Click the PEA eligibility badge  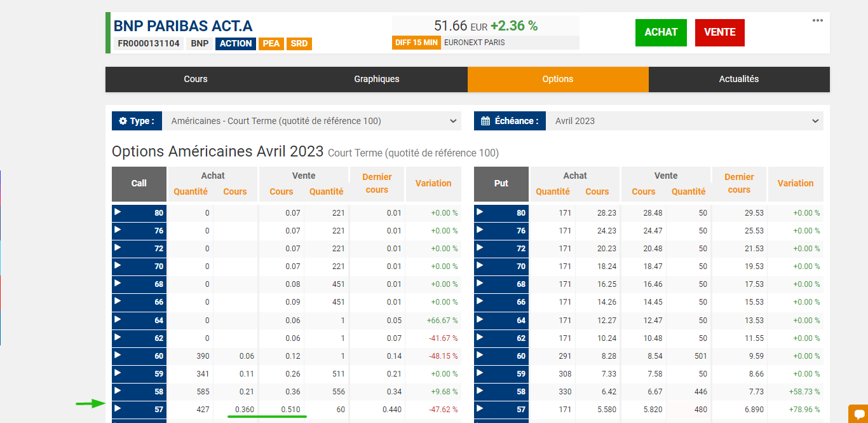(x=271, y=44)
